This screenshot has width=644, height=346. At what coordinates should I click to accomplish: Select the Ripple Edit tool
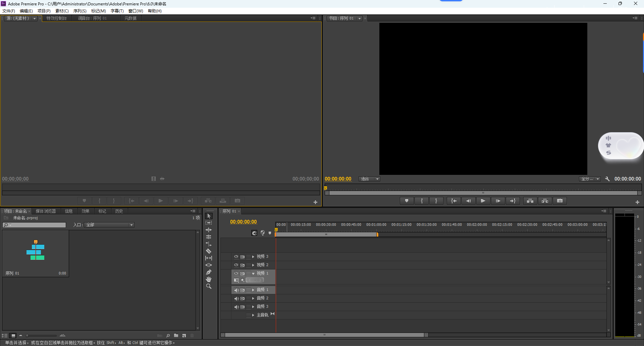pos(209,230)
